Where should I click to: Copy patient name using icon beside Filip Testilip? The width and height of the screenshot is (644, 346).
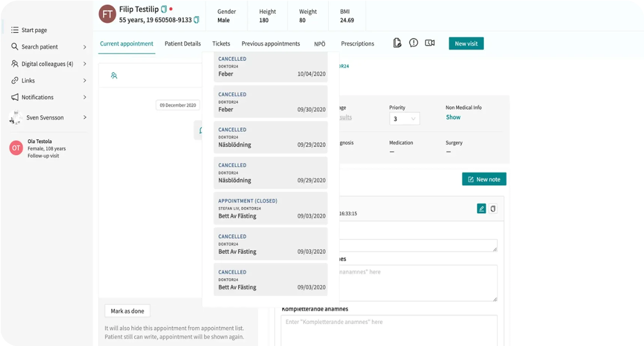(164, 9)
